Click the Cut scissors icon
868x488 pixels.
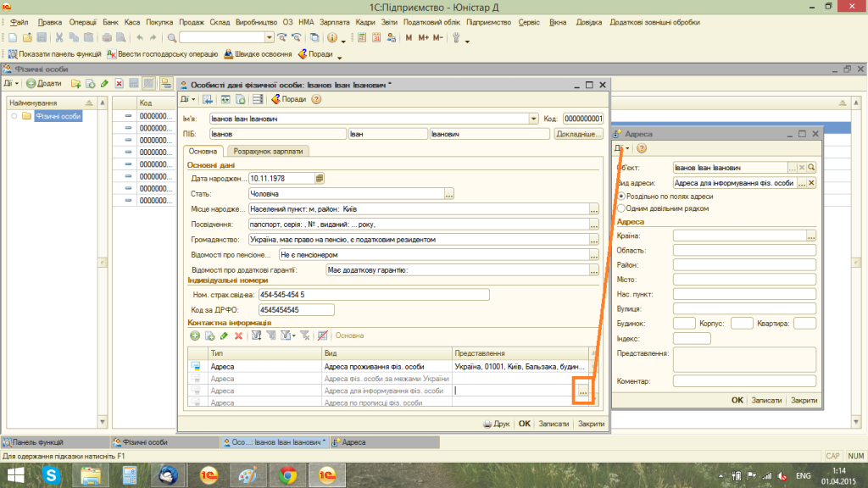[58, 37]
